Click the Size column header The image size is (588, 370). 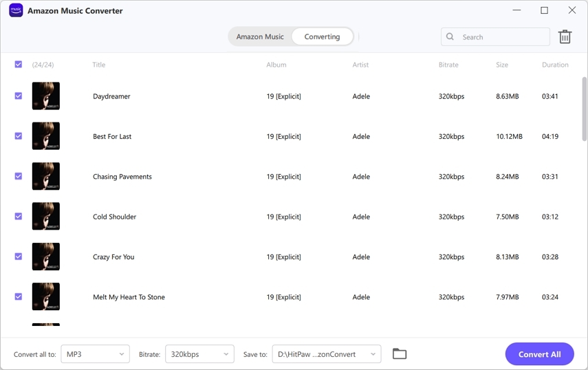502,65
